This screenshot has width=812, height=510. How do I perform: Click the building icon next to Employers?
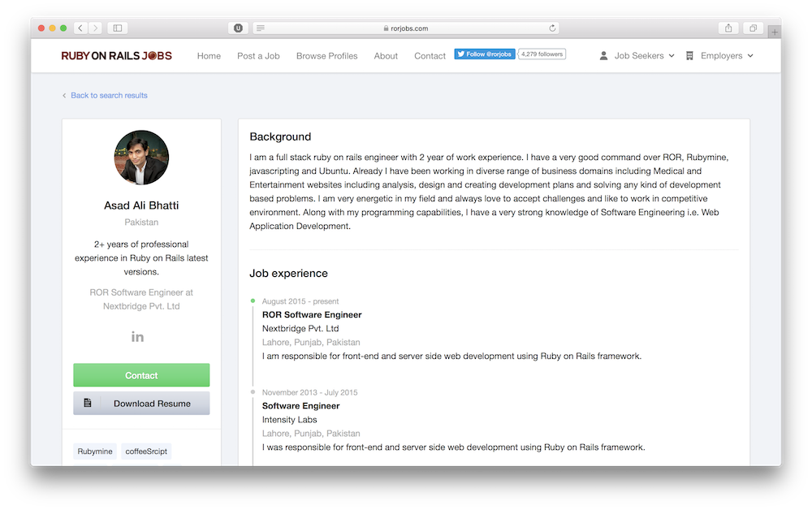pyautogui.click(x=689, y=55)
